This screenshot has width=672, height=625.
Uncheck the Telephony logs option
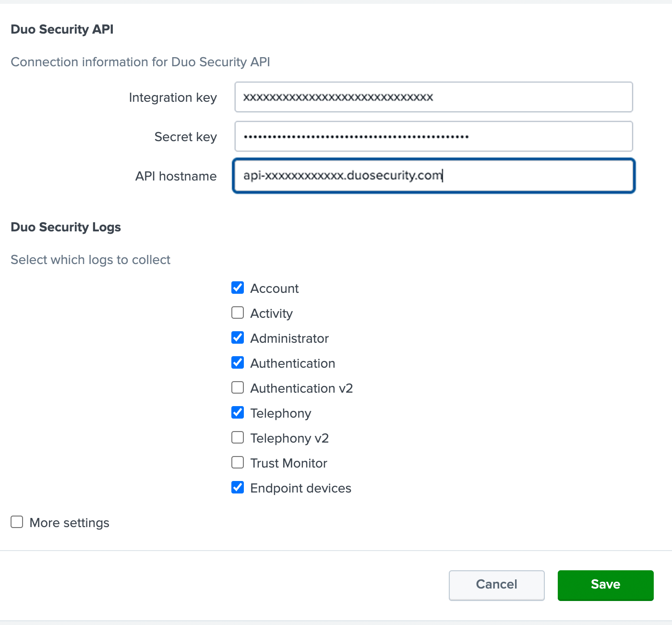tap(238, 412)
